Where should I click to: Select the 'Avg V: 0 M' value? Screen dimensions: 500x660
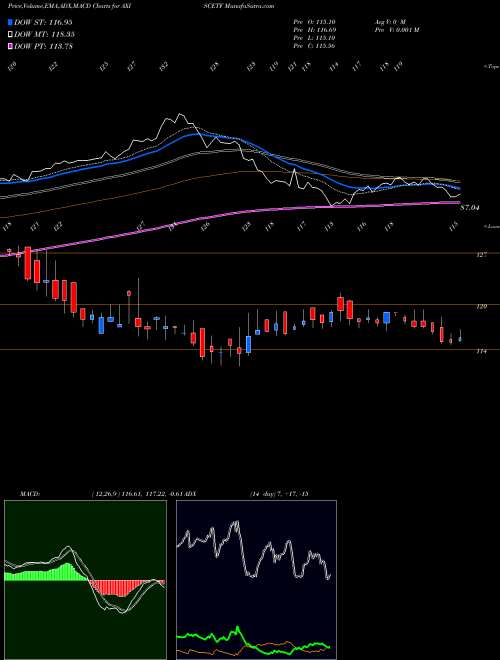[x=389, y=22]
